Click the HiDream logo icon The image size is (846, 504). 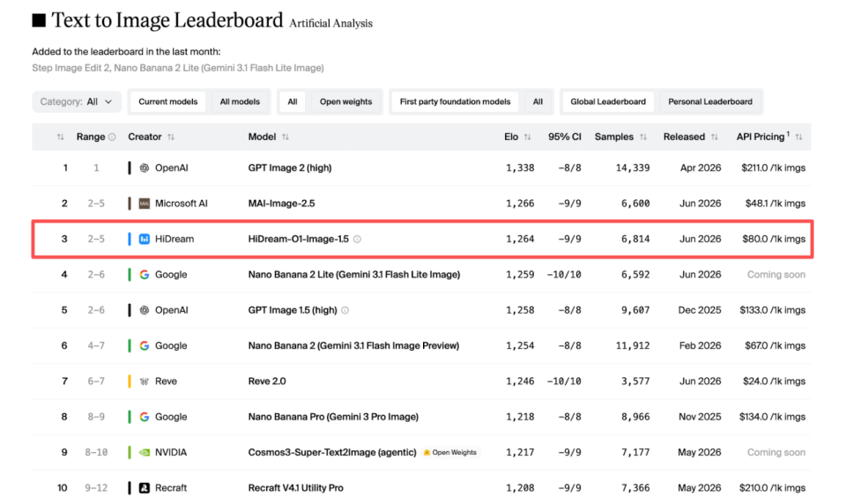coord(144,239)
